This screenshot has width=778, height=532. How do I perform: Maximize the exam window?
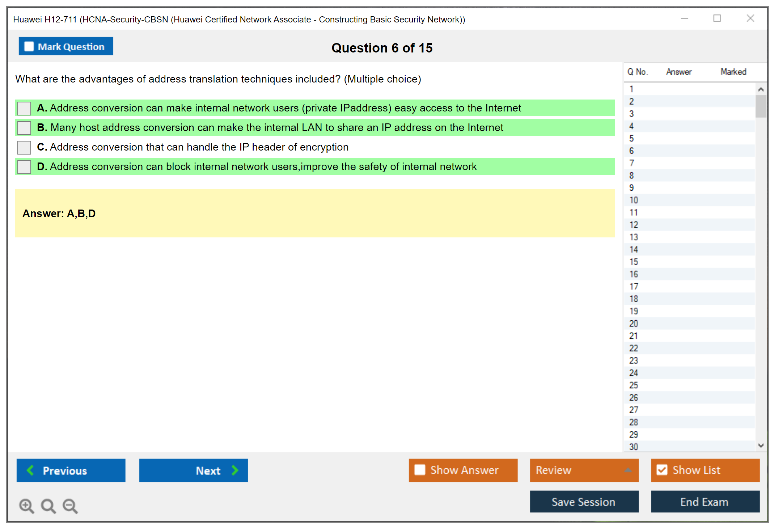pyautogui.click(x=717, y=18)
